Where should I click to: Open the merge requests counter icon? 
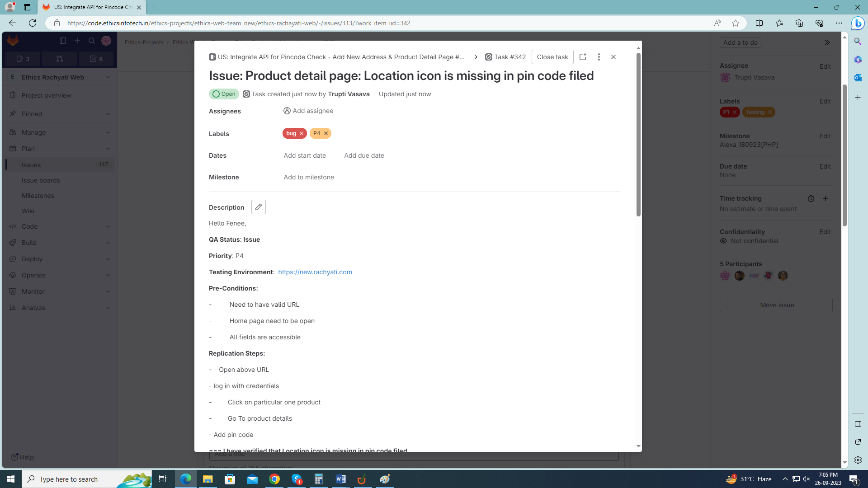[x=59, y=59]
